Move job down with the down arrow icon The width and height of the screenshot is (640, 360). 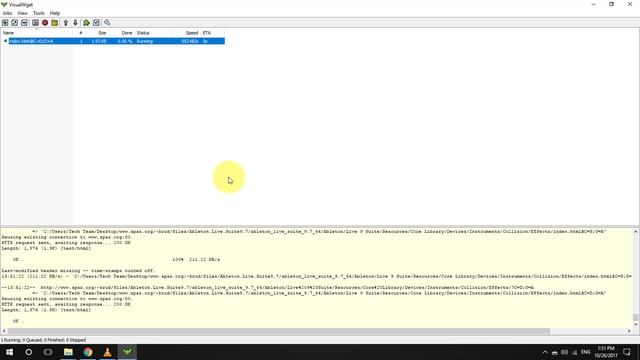[76, 22]
